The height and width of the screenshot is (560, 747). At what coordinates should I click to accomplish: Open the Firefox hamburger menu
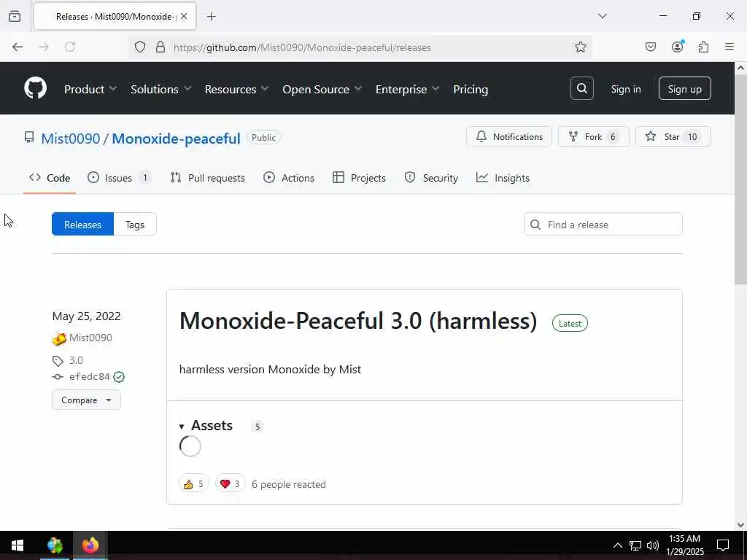tap(729, 47)
